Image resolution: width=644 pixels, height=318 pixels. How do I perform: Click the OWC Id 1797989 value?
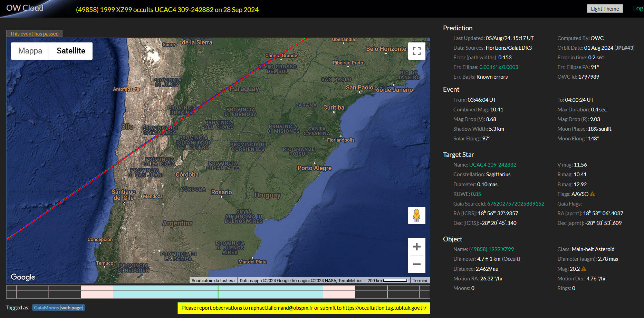[589, 77]
